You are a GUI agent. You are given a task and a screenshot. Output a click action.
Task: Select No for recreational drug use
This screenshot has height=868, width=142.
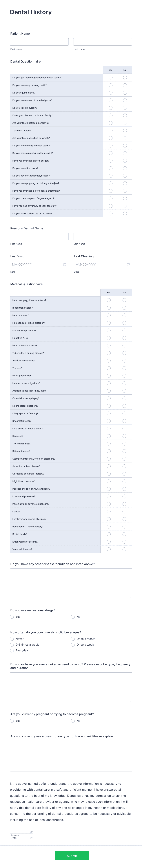[73, 617]
